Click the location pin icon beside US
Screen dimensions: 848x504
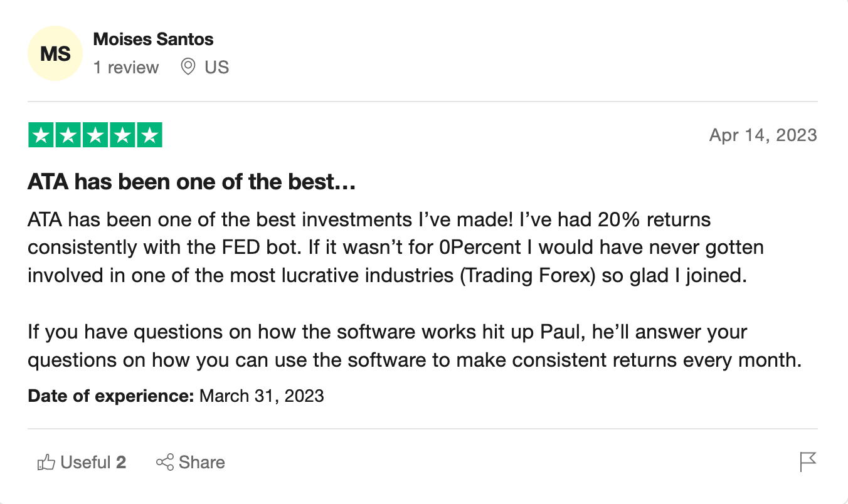point(188,66)
